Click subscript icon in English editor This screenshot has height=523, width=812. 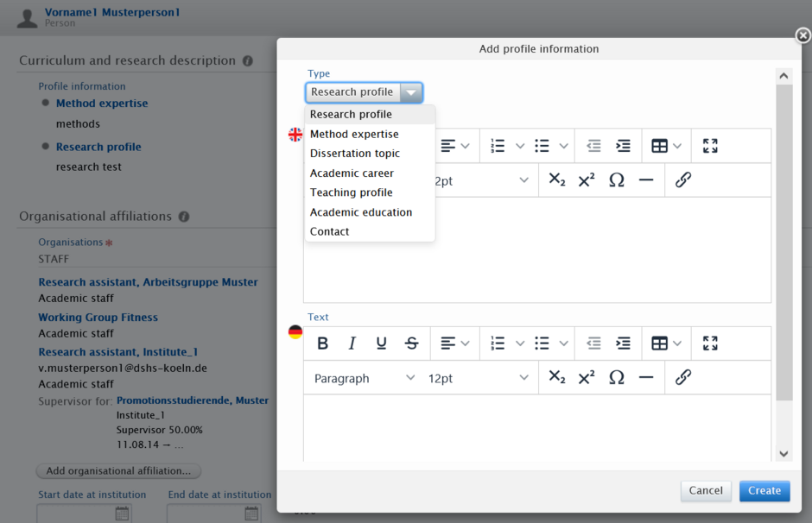556,180
